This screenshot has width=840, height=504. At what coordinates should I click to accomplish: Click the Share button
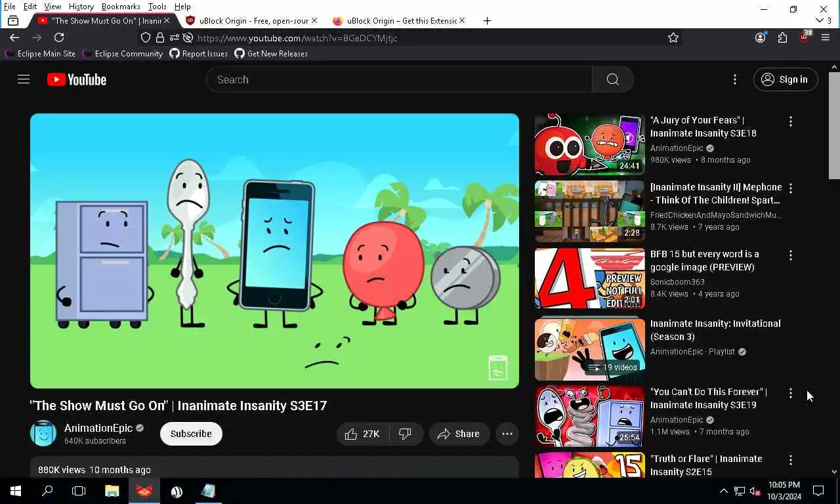point(459,434)
